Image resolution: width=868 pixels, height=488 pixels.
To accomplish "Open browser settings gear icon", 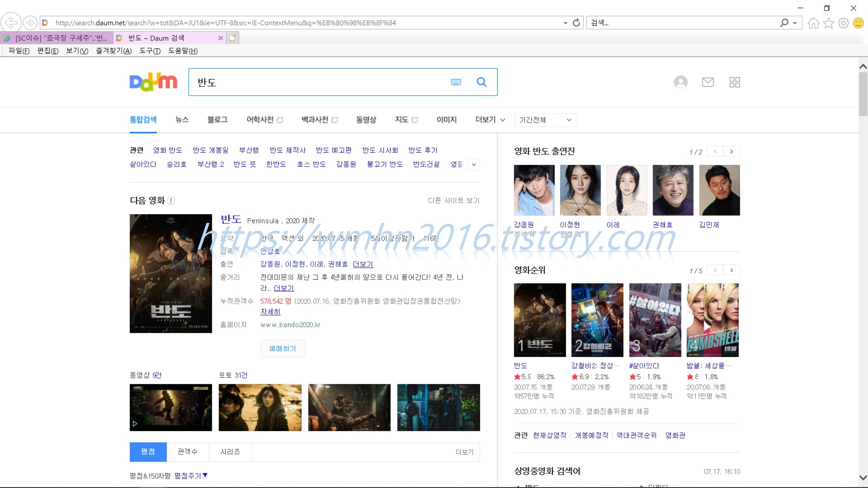I will tap(843, 23).
